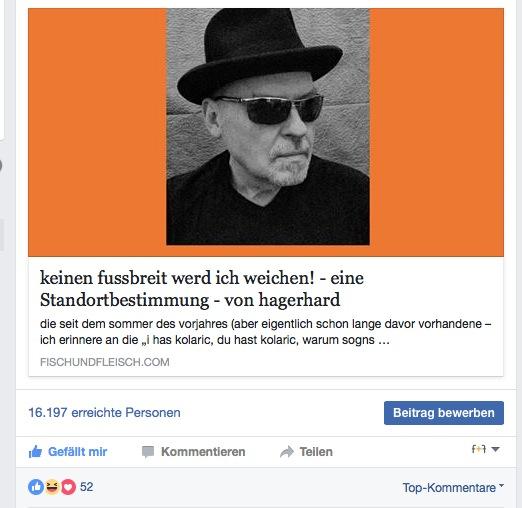522x508 pixels.
Task: Open the dropdown arrow next to profile selector
Action: coord(495,449)
